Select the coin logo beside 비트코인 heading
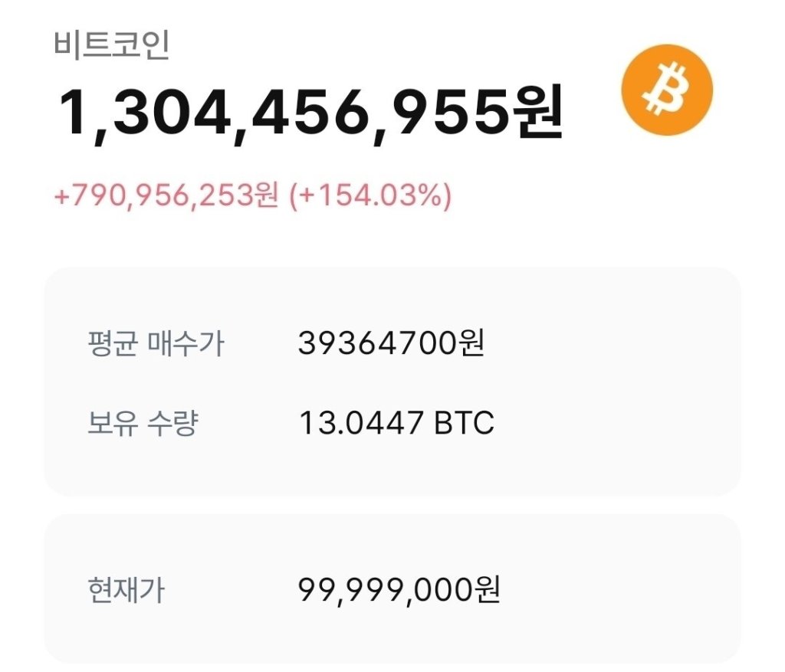 click(x=666, y=90)
